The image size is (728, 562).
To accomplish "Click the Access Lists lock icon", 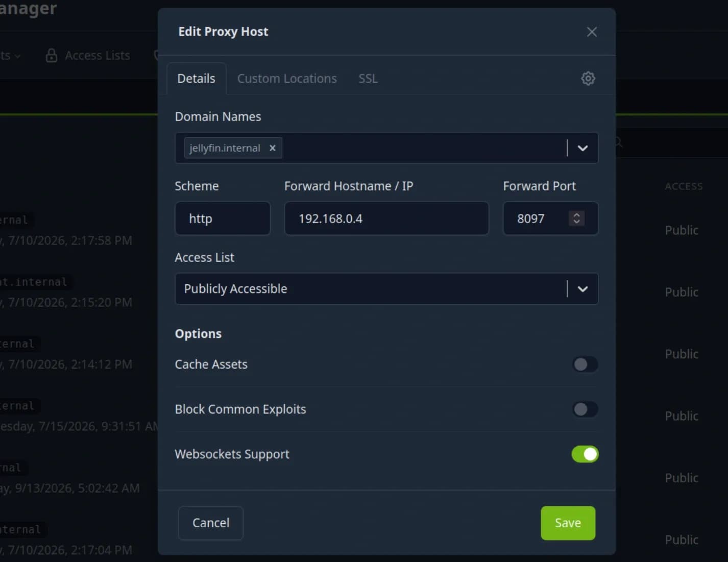I will (x=51, y=56).
